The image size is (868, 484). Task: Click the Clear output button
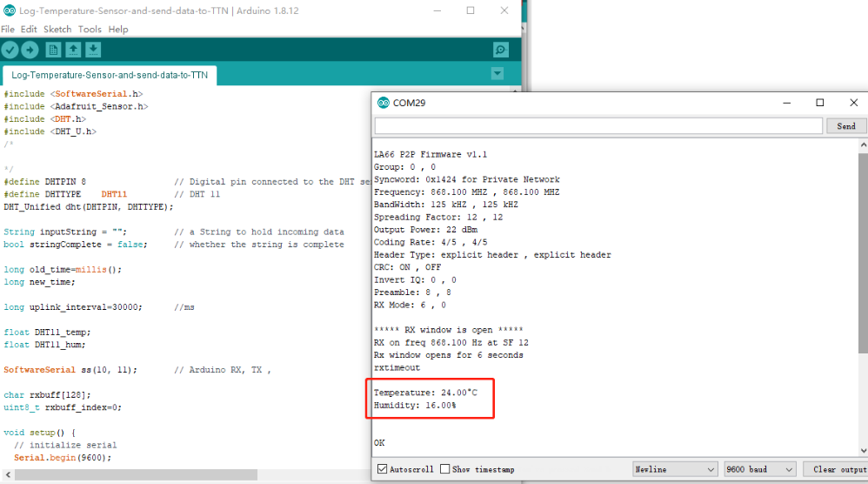[837, 469]
